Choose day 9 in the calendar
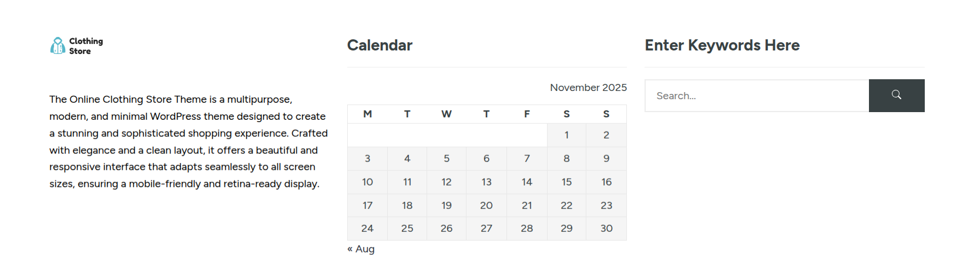The width and height of the screenshot is (980, 280). click(x=606, y=158)
